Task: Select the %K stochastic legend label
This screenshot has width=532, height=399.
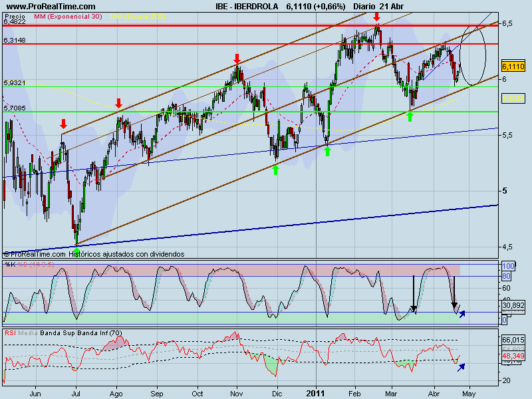Action: pyautogui.click(x=10, y=264)
